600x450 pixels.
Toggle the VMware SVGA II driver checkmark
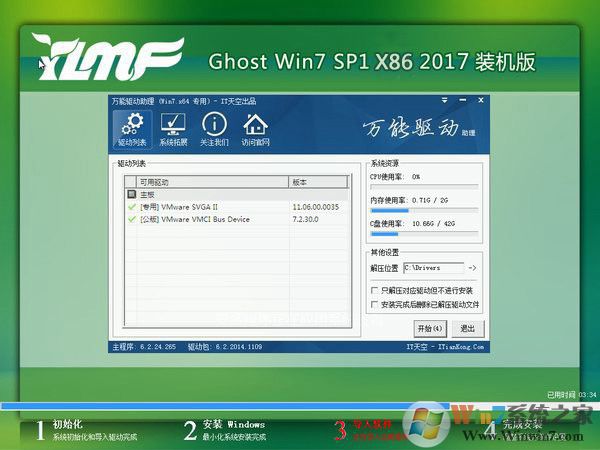[x=132, y=207]
